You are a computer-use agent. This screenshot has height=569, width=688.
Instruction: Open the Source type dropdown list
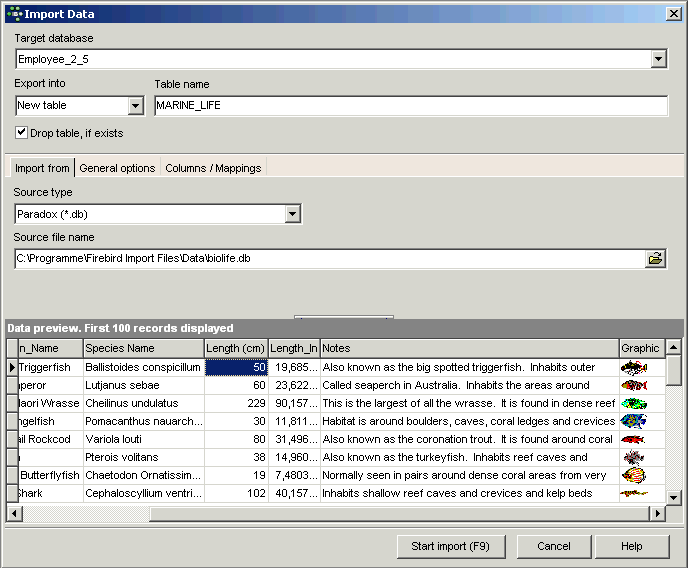pos(292,214)
